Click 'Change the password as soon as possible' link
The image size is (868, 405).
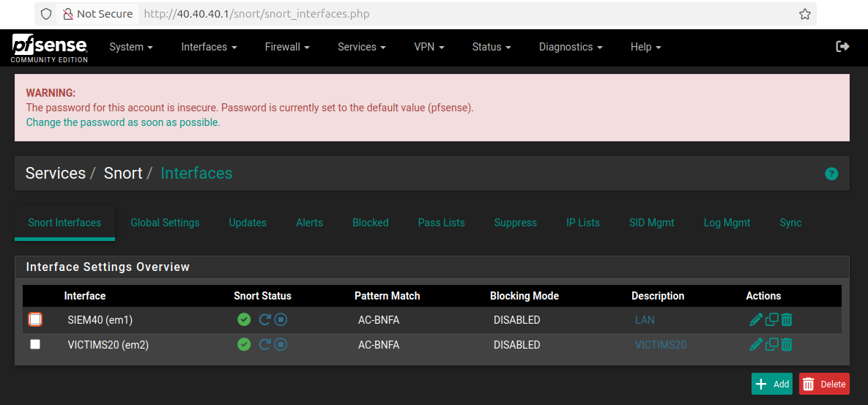point(123,122)
